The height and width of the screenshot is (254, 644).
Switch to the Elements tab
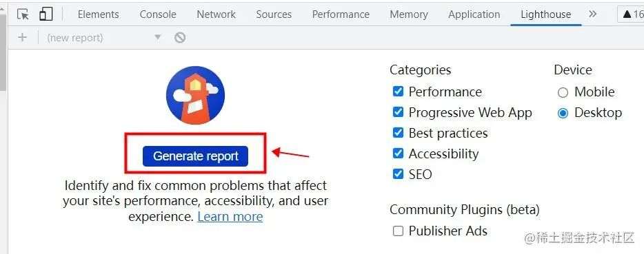pos(98,14)
